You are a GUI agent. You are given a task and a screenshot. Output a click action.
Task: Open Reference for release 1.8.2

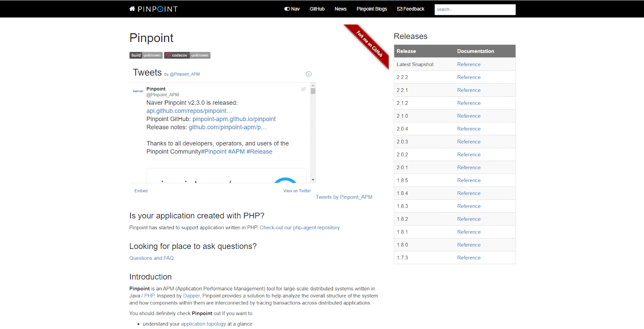pyautogui.click(x=469, y=219)
